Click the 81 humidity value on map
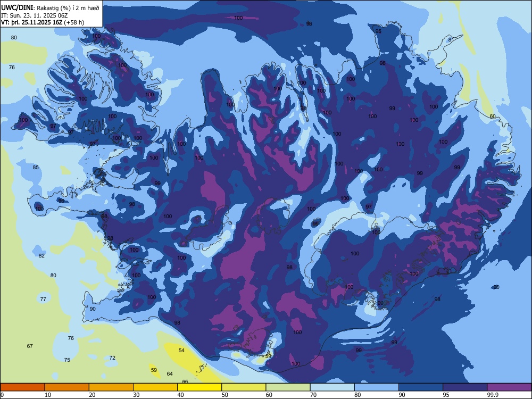Viewport: 532px width, 399px height. pos(451,40)
